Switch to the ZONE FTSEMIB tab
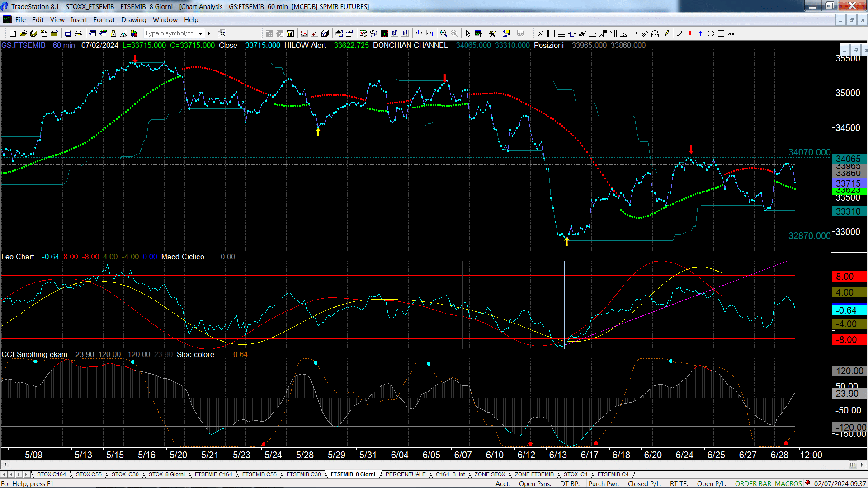This screenshot has height=488, width=868. pos(534,474)
